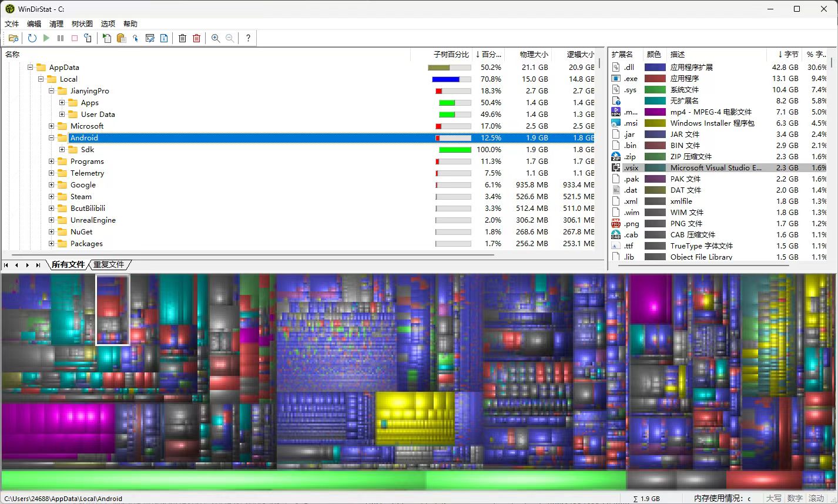Viewport: 838px width, 504px height.
Task: Click the large yellow treemap block
Action: point(415,418)
